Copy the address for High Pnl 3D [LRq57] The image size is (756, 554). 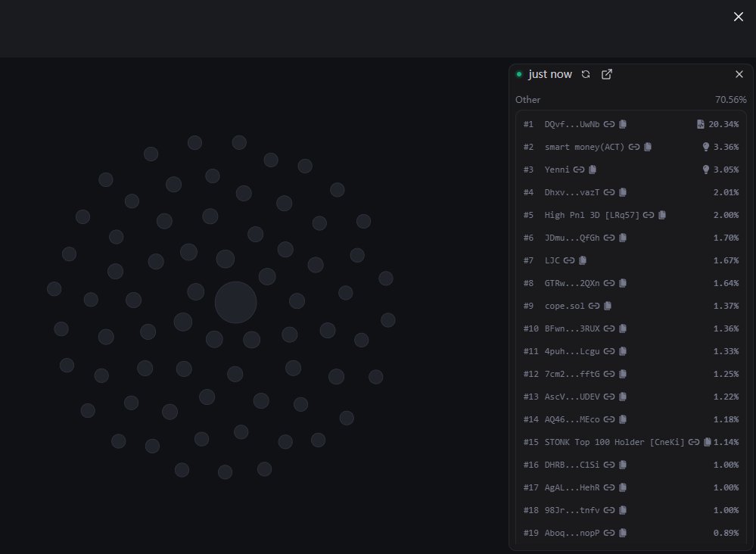coord(662,215)
